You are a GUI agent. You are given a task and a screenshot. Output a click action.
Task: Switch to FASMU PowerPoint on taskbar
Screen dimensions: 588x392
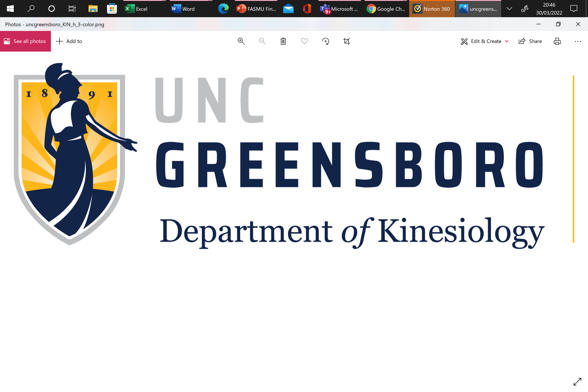[256, 9]
